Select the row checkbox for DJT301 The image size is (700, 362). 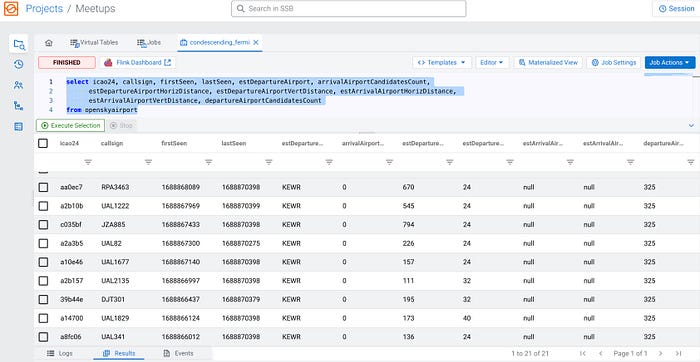tap(43, 300)
